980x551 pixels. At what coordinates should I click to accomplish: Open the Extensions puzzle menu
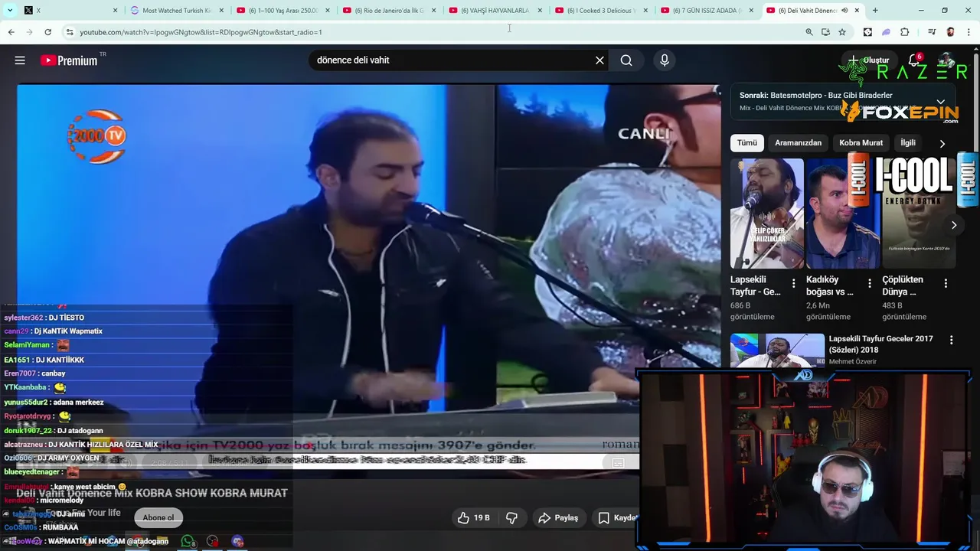tap(905, 32)
